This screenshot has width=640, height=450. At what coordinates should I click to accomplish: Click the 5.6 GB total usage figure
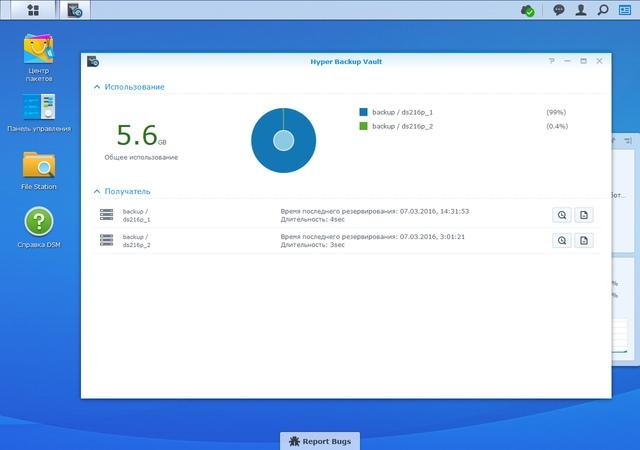point(141,135)
